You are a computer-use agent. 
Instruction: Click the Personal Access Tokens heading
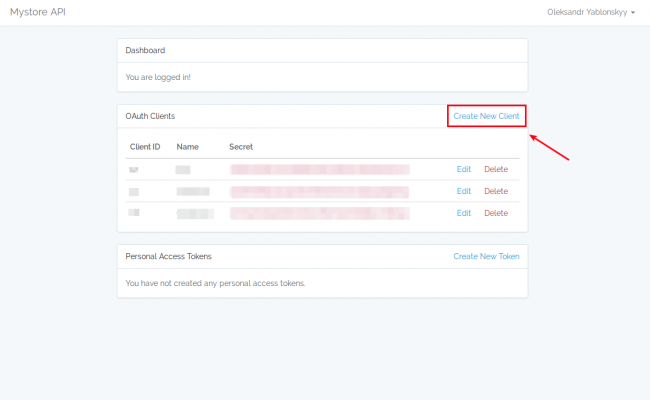(x=168, y=256)
